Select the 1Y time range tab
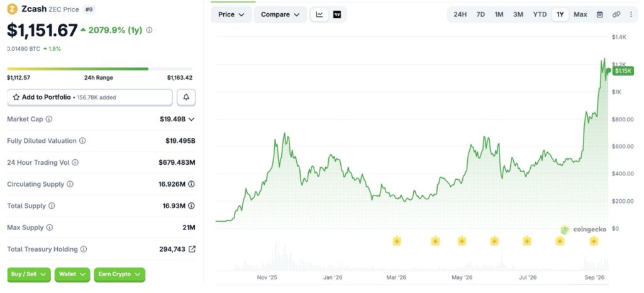 click(560, 14)
